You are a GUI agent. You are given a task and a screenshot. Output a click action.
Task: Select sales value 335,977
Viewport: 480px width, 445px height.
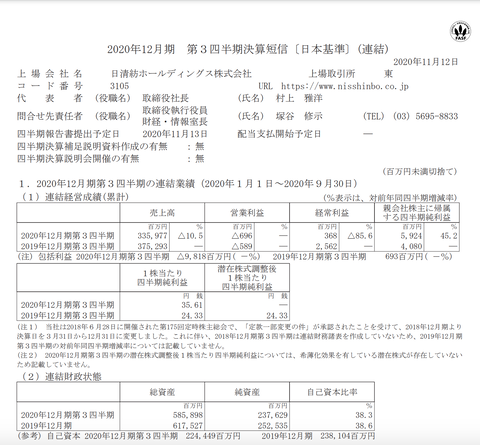click(152, 236)
